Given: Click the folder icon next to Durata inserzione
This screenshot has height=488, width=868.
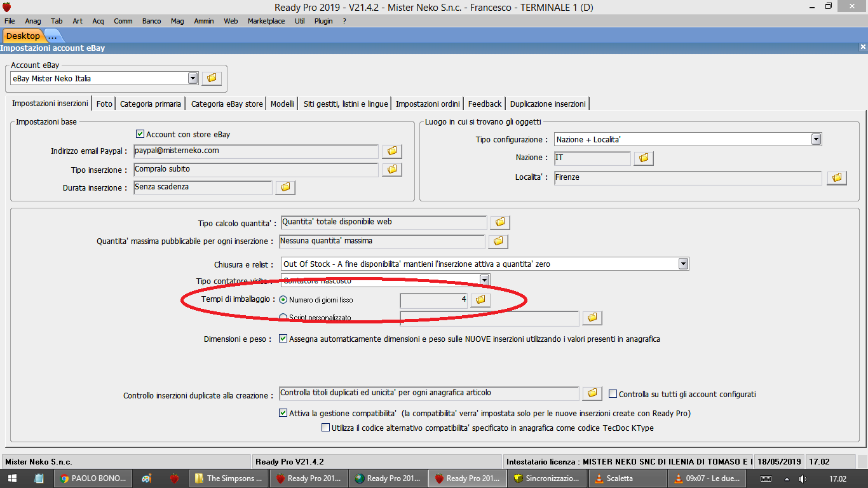Looking at the screenshot, I should 285,187.
